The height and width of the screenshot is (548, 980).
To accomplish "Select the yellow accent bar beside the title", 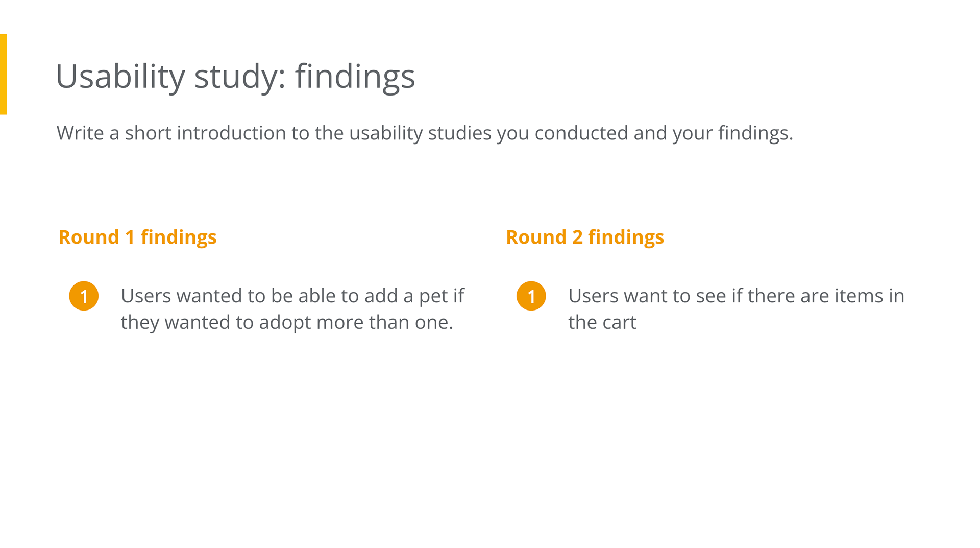I will click(x=3, y=74).
